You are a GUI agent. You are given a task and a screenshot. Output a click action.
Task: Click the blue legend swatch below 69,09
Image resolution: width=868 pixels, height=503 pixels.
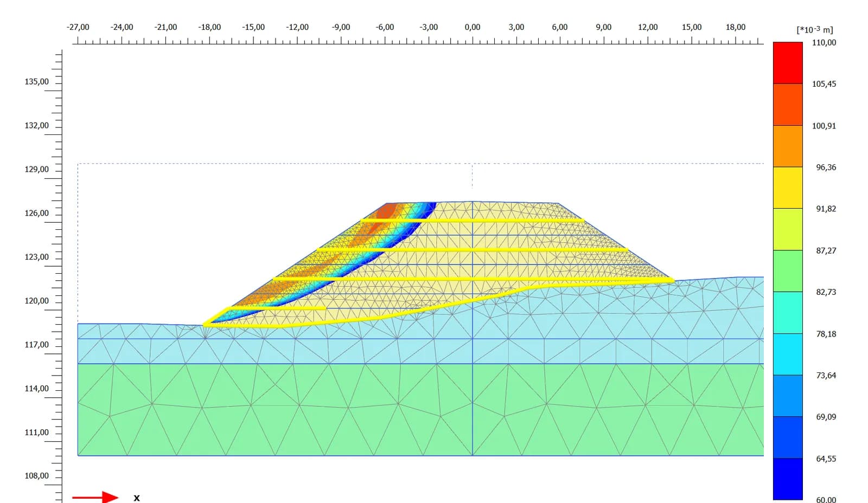(x=788, y=437)
